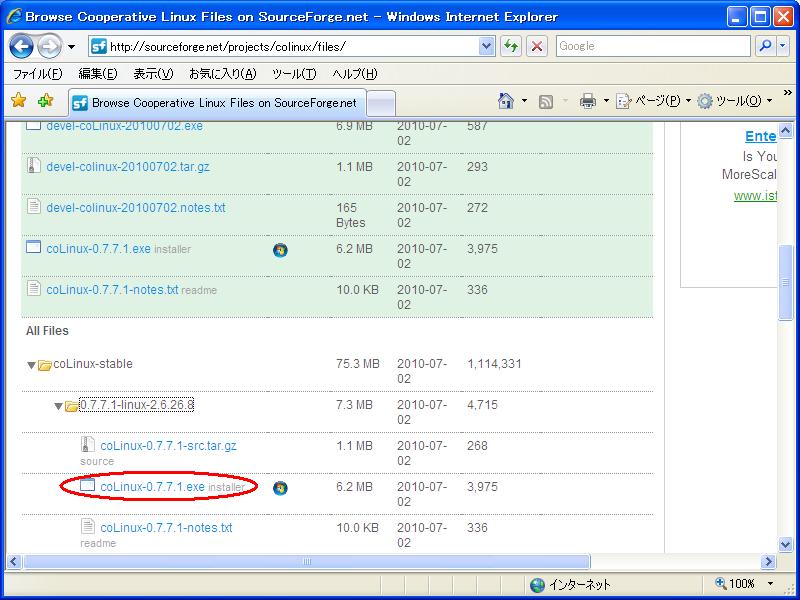
Task: Click the All Files heading
Action: point(47,331)
